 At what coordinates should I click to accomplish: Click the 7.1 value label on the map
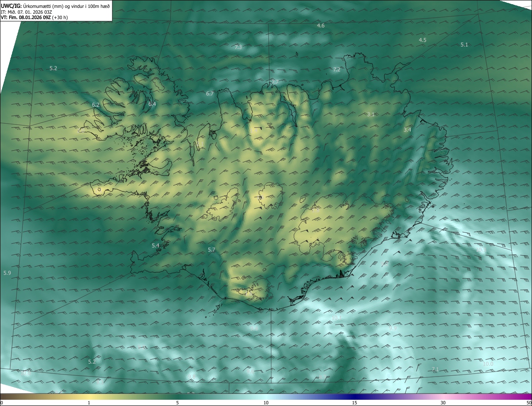(435, 369)
